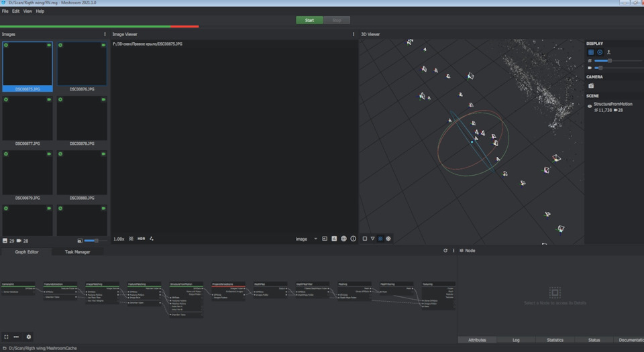Screen dimensions: 644x352
Task: Click the image file path in Image Viewer
Action: (x=148, y=44)
